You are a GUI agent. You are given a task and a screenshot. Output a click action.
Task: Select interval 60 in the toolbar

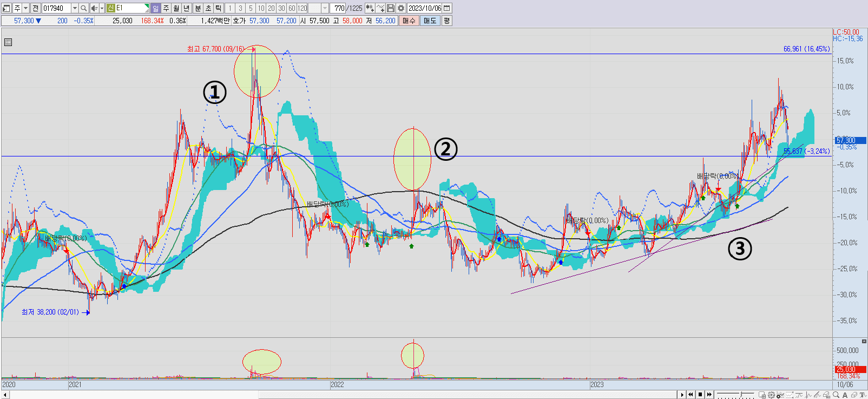point(292,8)
